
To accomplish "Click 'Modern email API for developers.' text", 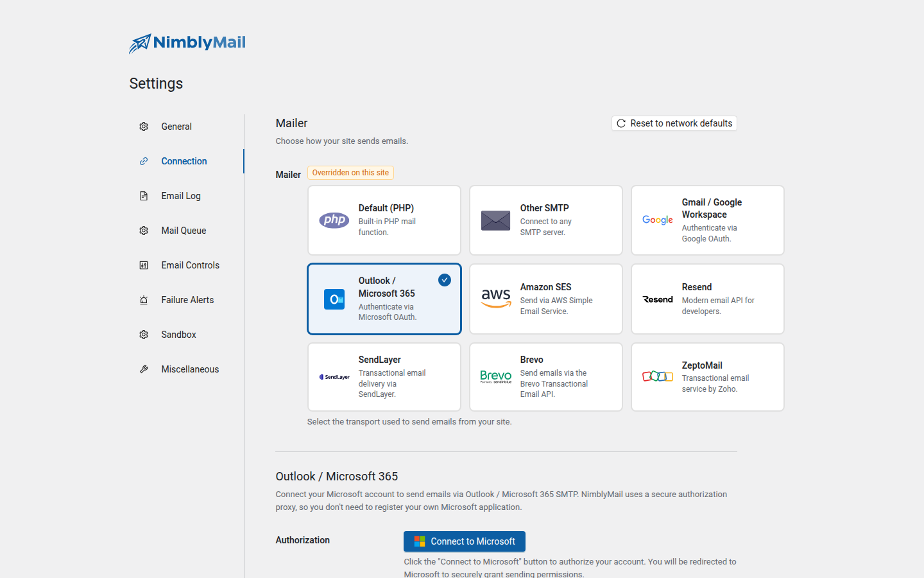I will [x=718, y=306].
